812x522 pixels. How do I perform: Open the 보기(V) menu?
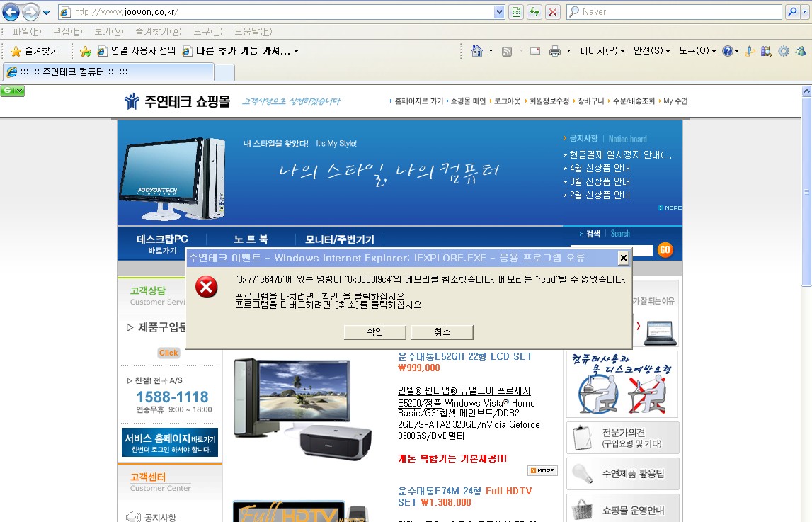pyautogui.click(x=109, y=32)
